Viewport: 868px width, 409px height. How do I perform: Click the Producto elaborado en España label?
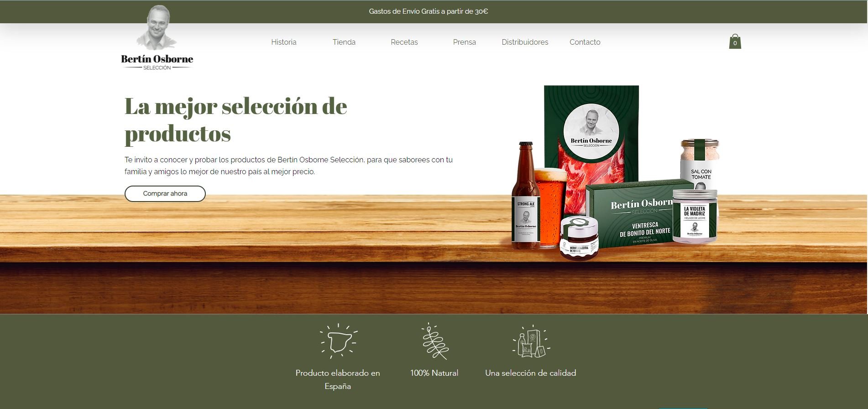tap(338, 379)
